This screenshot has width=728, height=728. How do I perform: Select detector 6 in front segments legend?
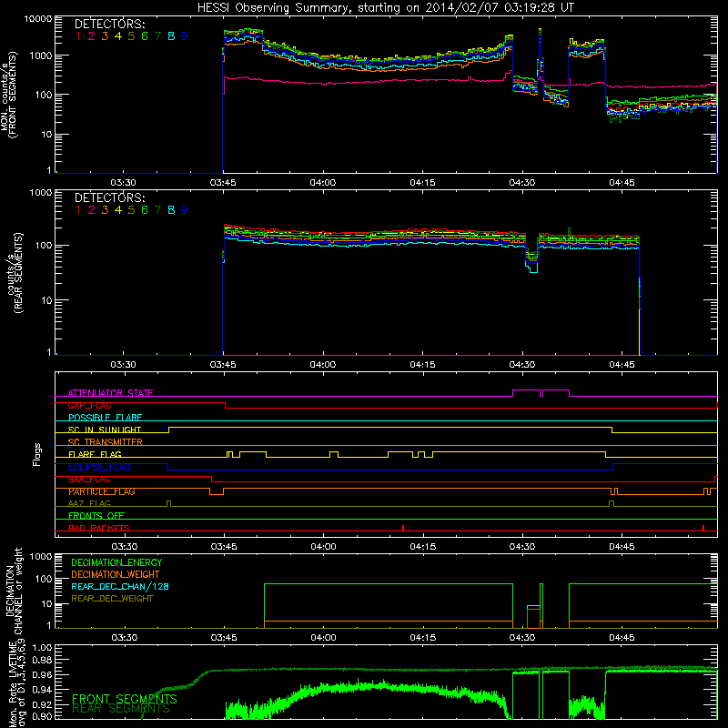(145, 36)
